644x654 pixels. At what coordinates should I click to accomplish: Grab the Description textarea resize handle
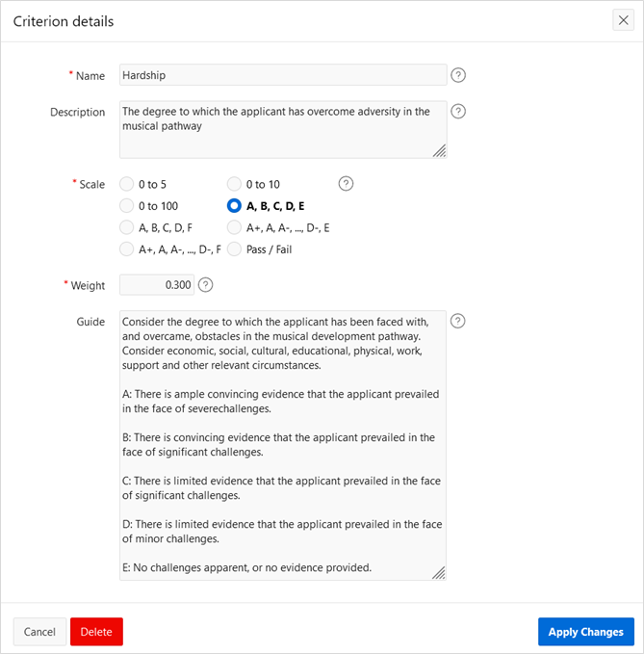tap(439, 150)
